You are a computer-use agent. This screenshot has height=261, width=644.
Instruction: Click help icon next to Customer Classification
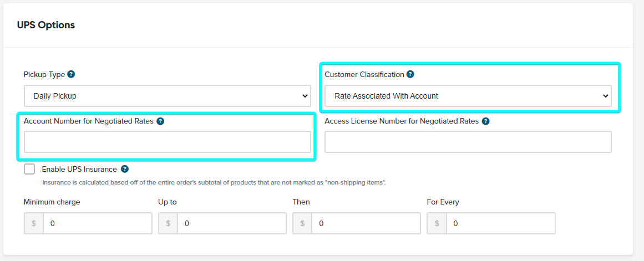[x=410, y=74]
